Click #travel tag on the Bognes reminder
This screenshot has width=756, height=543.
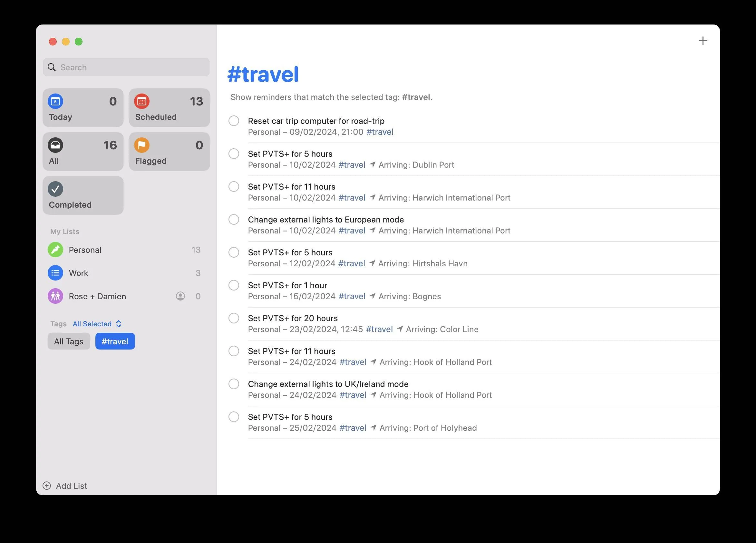(352, 296)
